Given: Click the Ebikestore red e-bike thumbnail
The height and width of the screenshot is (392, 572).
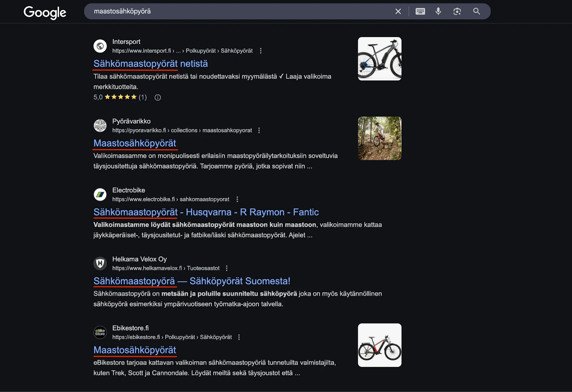Looking at the screenshot, I should tap(380, 345).
